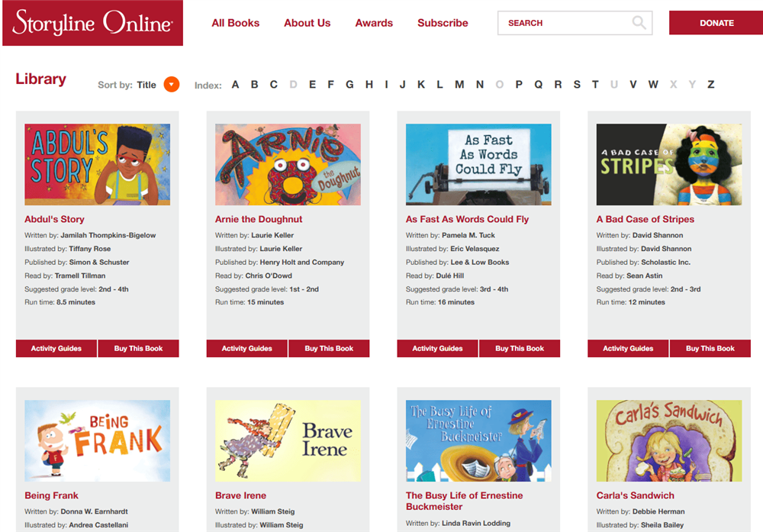Click As Fast As Words Could Fly title

click(467, 220)
